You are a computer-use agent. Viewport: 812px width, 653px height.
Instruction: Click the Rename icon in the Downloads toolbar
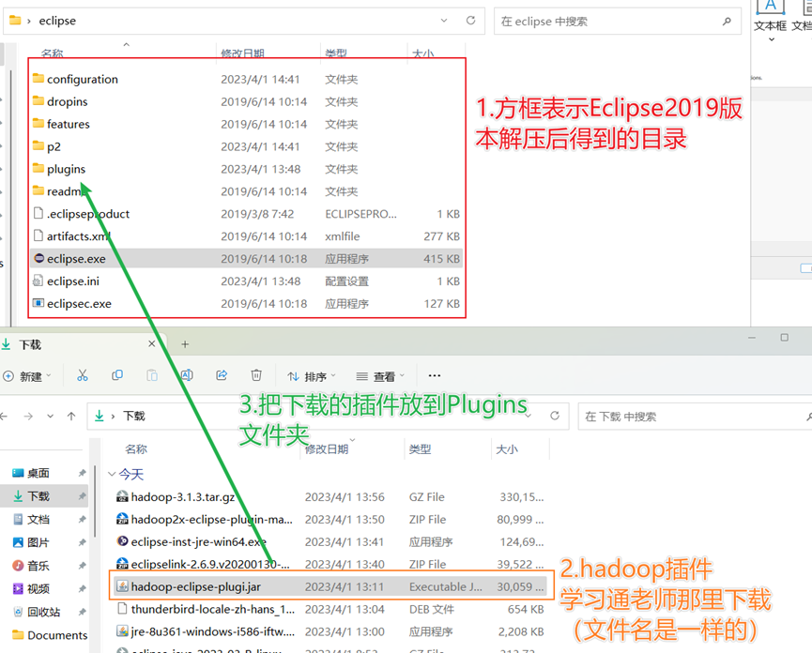(187, 375)
